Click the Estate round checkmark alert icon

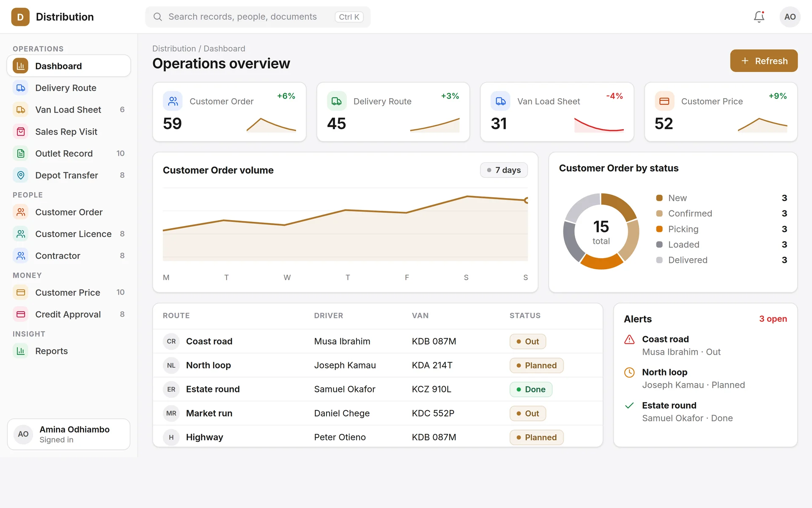[x=629, y=406]
